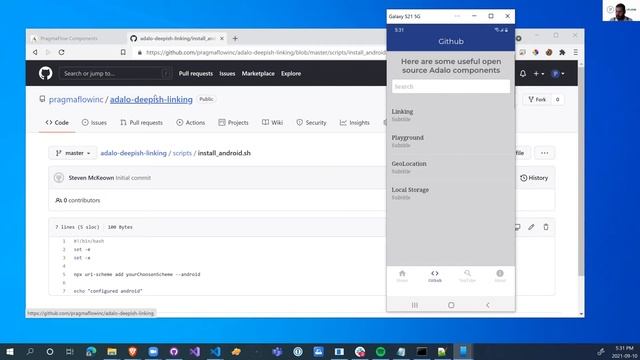Viewport: 640px width, 360px height.
Task: Open Spotify from the taskbar
Action: 380,351
